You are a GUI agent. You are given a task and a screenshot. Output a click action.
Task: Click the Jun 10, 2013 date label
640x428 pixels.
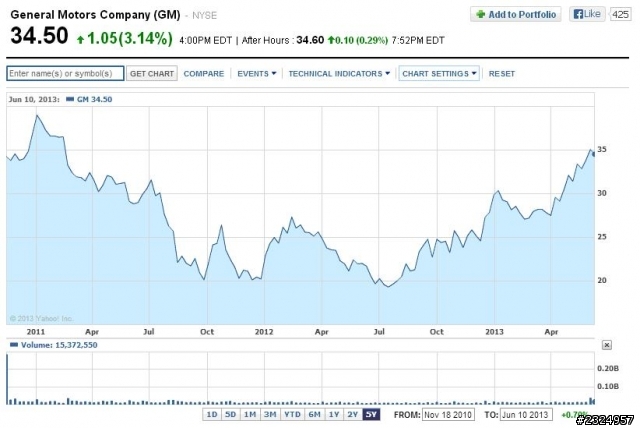[34, 99]
